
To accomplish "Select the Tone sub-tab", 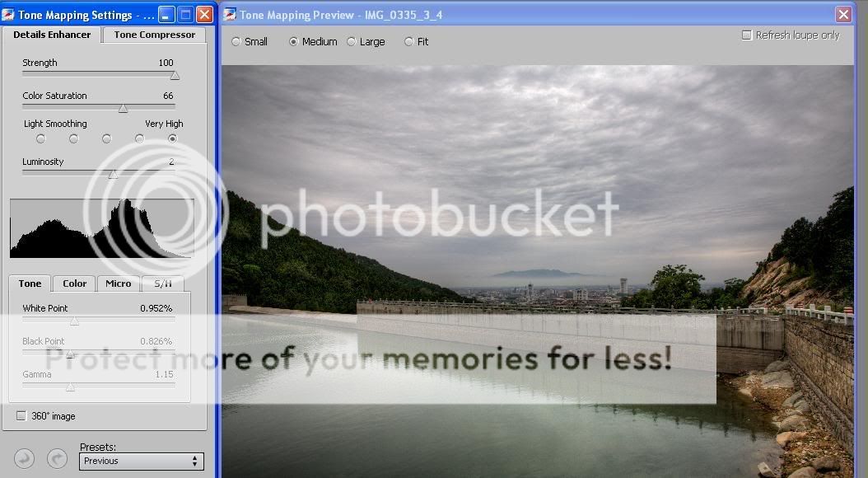I will click(30, 283).
